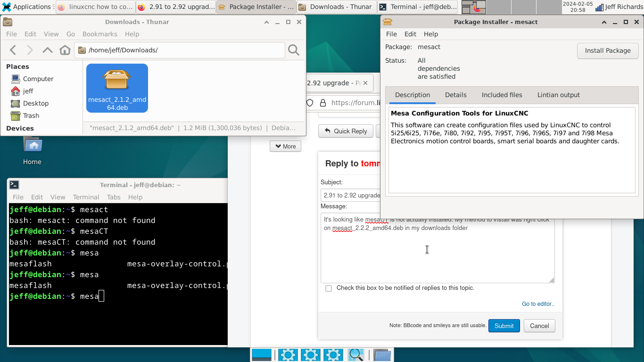Viewport: 644px width, 362px height.
Task: Open Jeff Richards user menu
Action: point(624,7)
